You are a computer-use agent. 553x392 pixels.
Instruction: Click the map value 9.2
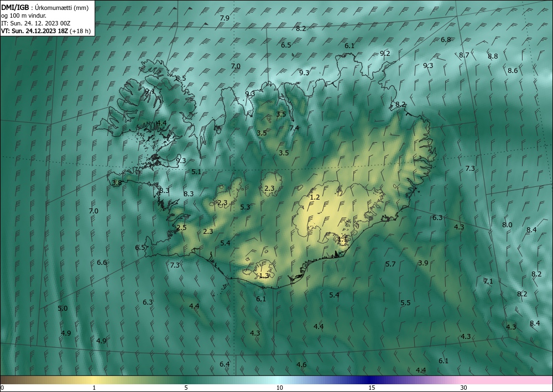point(385,53)
